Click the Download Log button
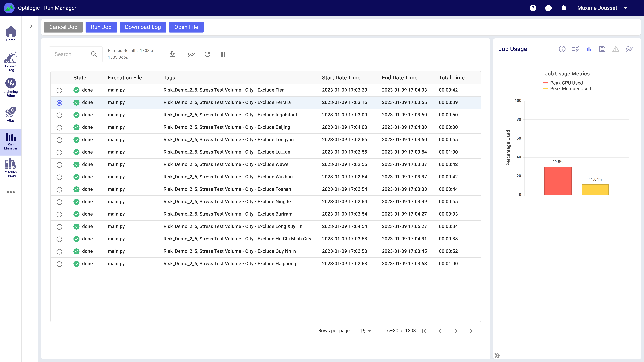This screenshot has width=644, height=362. coord(143,27)
